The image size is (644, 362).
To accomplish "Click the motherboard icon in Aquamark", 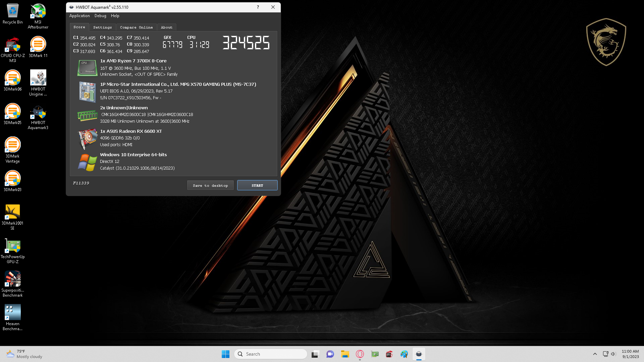I will 87,92.
